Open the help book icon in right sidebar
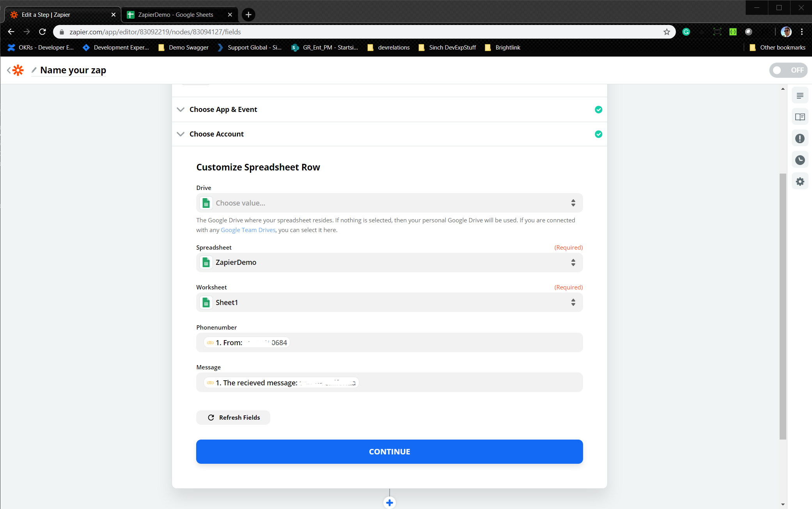812x509 pixels. (x=800, y=117)
